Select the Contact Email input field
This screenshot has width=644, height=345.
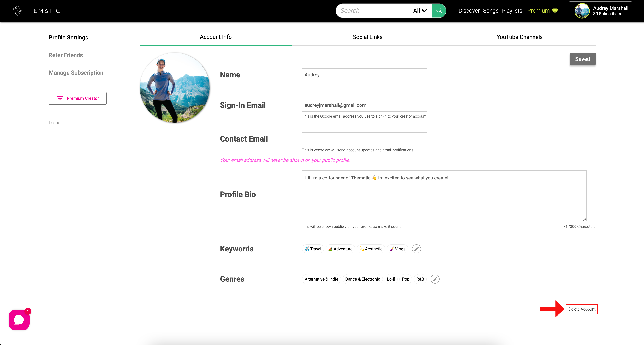364,139
